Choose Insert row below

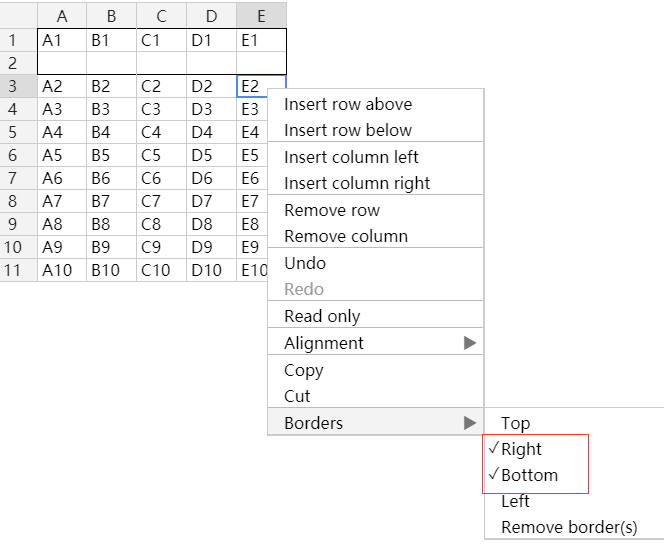376,130
